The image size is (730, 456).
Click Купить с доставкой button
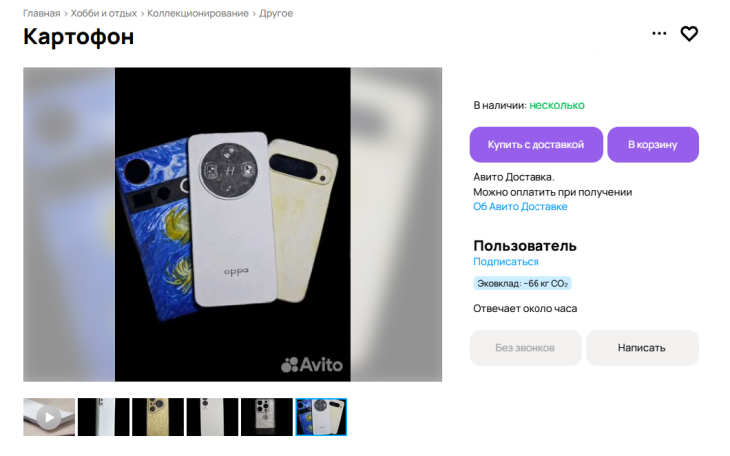coord(536,144)
